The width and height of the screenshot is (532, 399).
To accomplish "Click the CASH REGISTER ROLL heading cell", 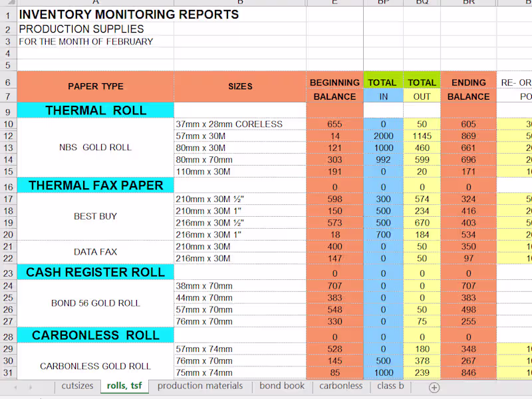I will [95, 272].
